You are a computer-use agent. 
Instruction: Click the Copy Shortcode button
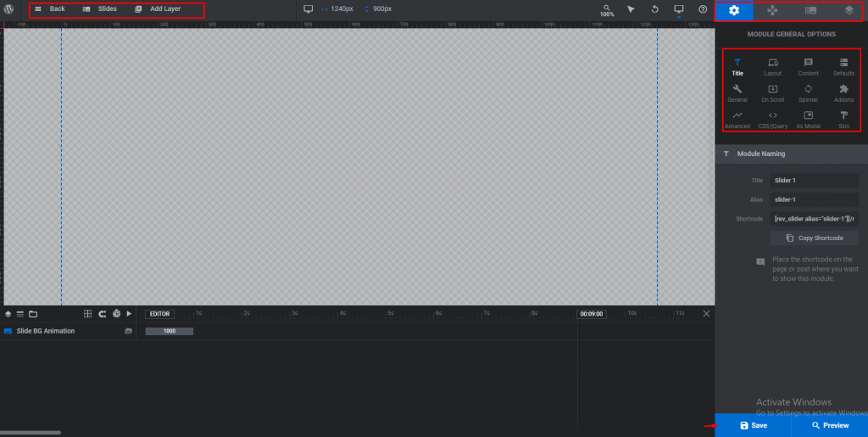click(x=815, y=238)
